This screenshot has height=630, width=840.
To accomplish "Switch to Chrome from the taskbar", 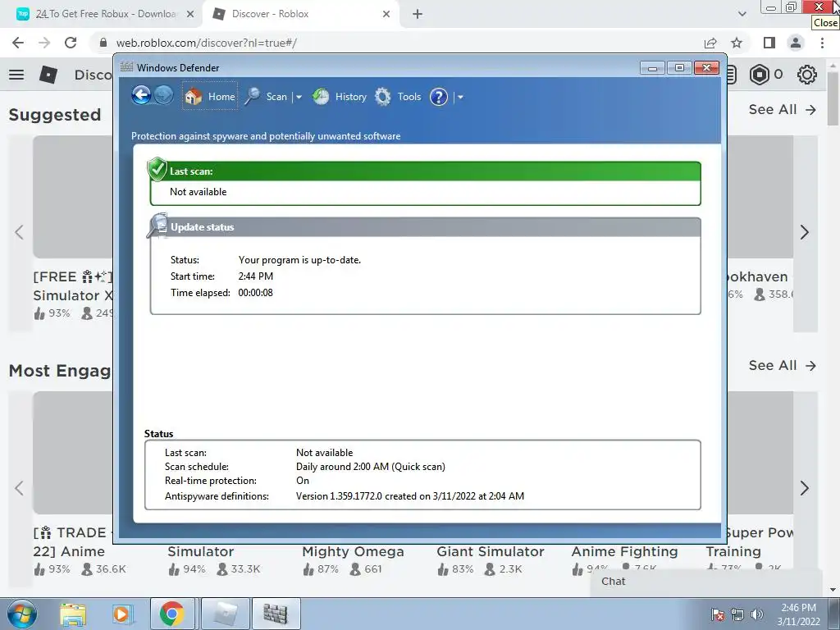I will click(171, 614).
